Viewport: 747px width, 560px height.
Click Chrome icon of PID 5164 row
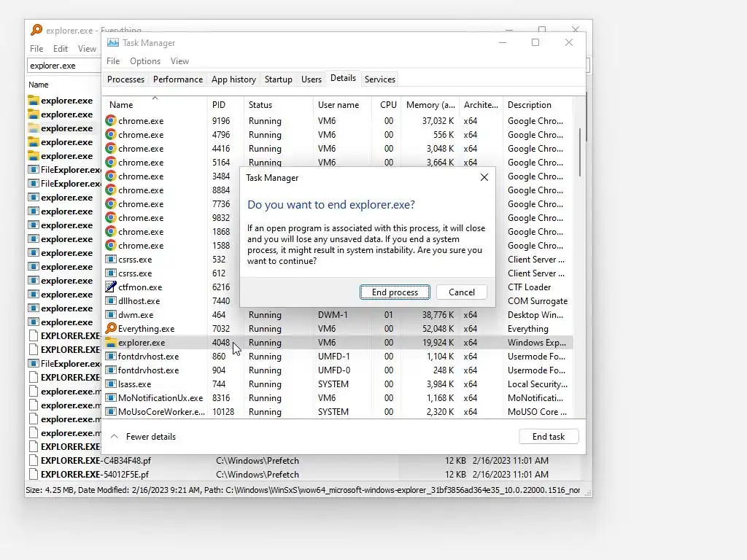(x=111, y=163)
